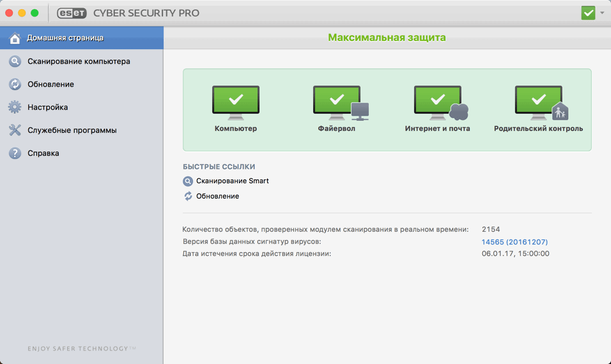Screen dimensions: 611x364
Task: Click Версия базы данных сигнатур вирусов label
Action: pyautogui.click(x=252, y=241)
